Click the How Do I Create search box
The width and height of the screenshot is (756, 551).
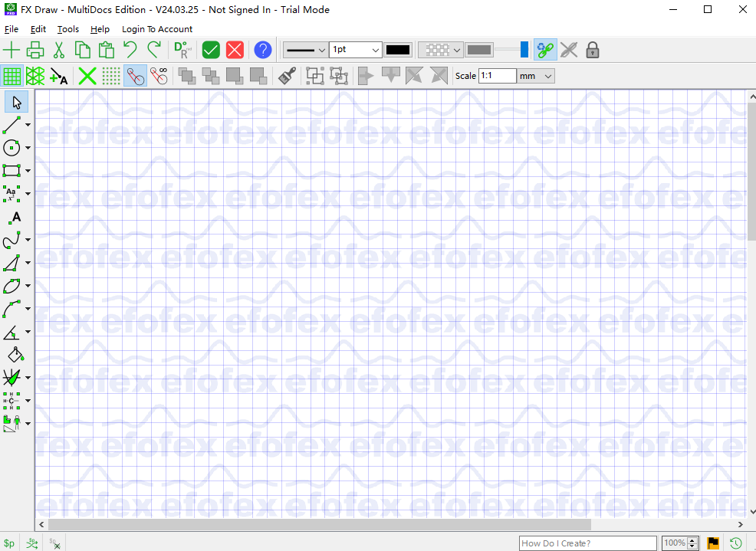588,543
